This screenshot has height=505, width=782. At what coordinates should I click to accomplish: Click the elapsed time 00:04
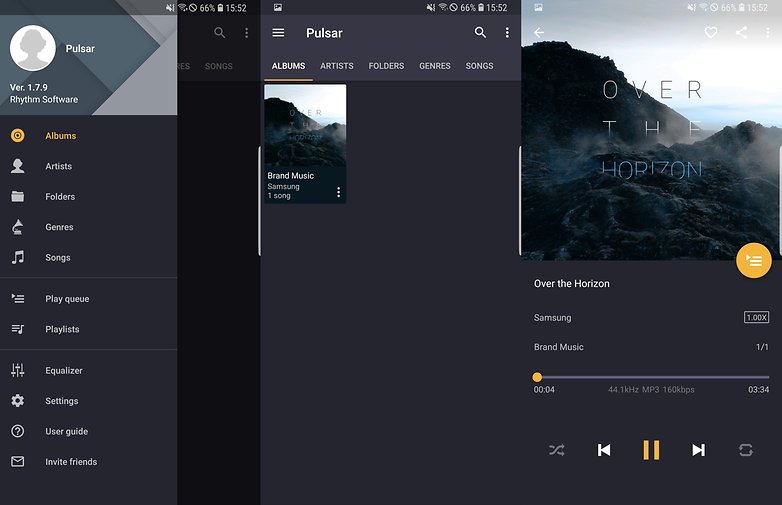click(544, 389)
